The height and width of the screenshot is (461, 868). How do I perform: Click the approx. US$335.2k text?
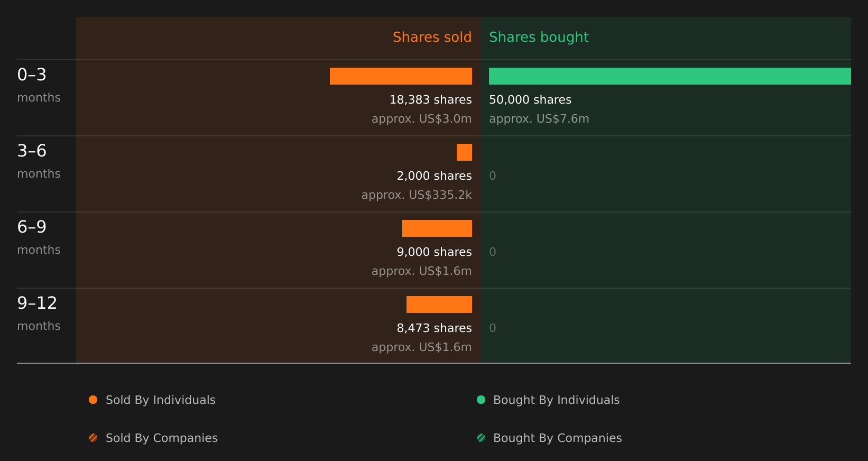click(x=417, y=195)
